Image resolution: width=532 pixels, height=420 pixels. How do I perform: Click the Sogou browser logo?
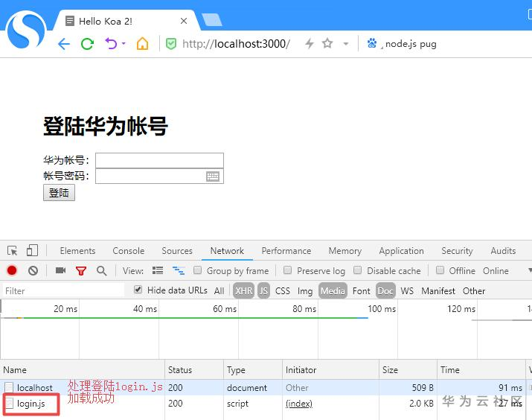point(26,30)
